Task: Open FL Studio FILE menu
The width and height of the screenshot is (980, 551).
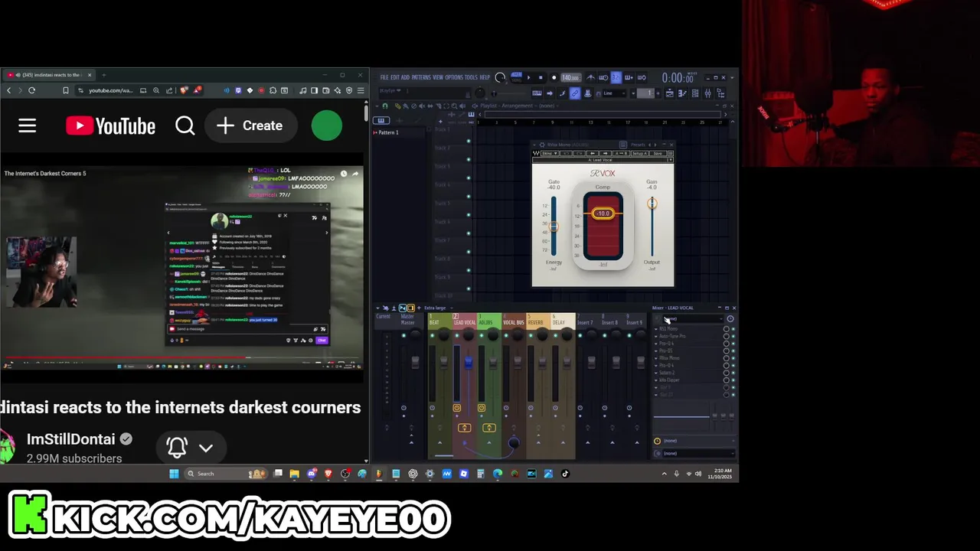Action: 384,77
